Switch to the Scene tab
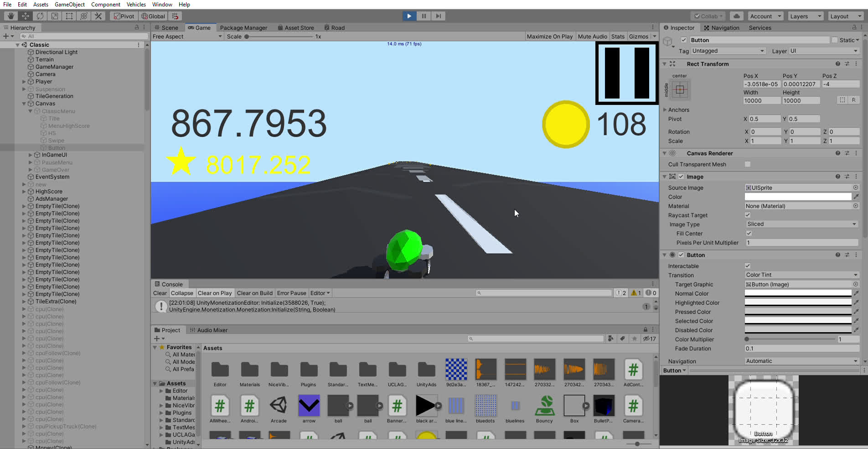868x449 pixels. [x=166, y=28]
